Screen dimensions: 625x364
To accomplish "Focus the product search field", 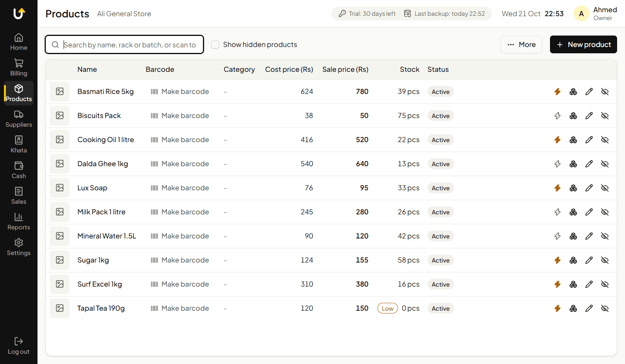I will pos(124,45).
